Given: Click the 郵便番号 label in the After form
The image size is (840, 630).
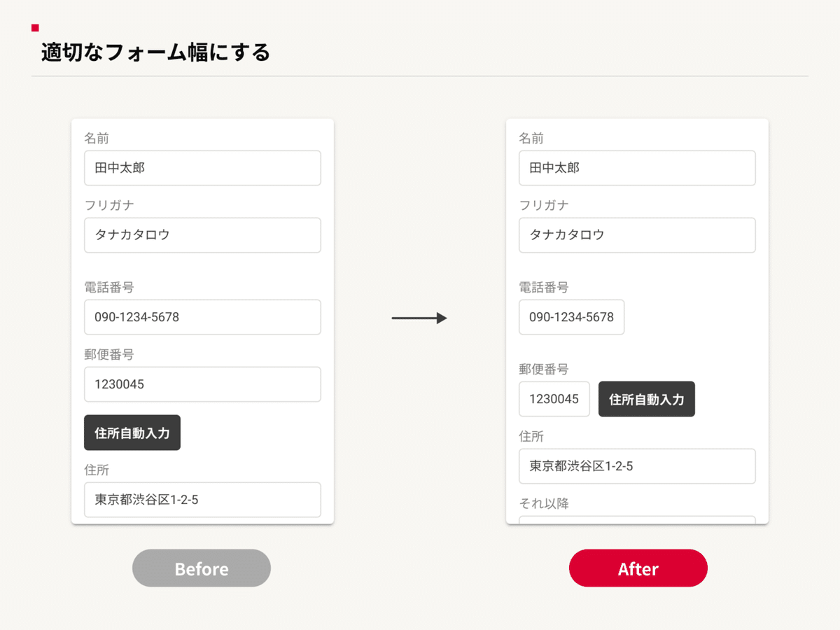Looking at the screenshot, I should (x=543, y=369).
